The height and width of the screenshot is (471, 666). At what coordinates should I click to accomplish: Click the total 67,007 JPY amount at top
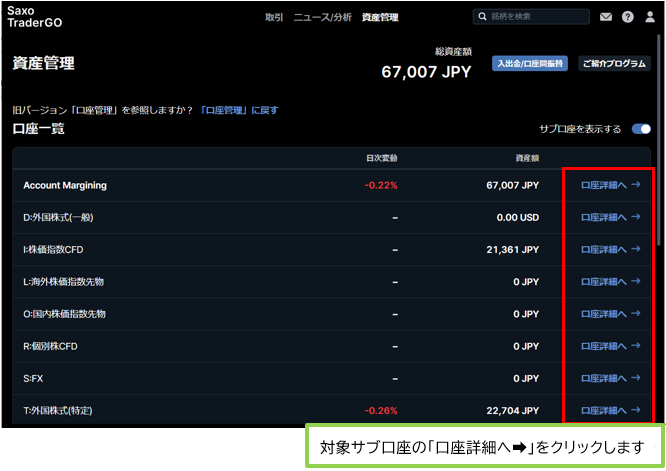[426, 72]
